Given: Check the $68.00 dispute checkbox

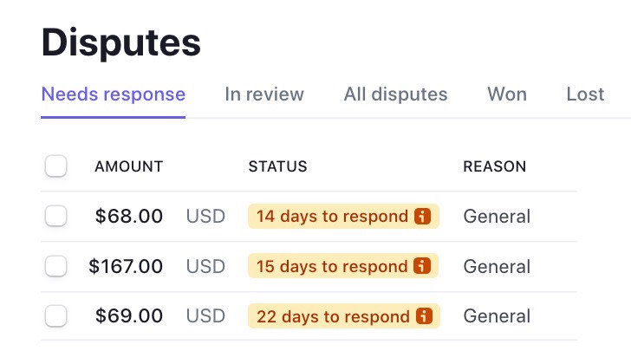Looking at the screenshot, I should (x=56, y=216).
